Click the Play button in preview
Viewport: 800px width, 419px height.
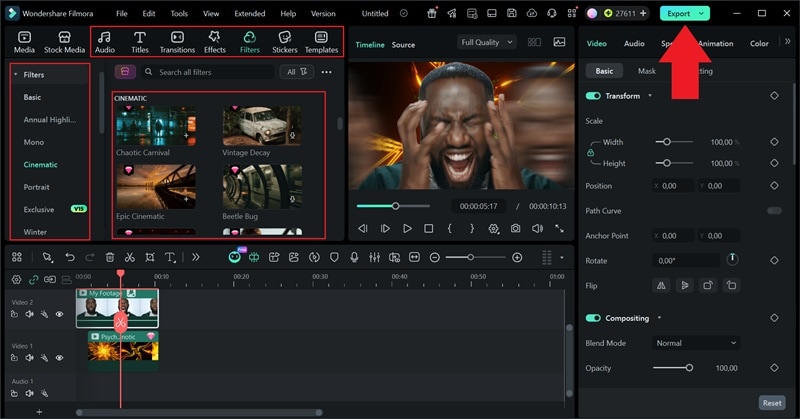[407, 229]
